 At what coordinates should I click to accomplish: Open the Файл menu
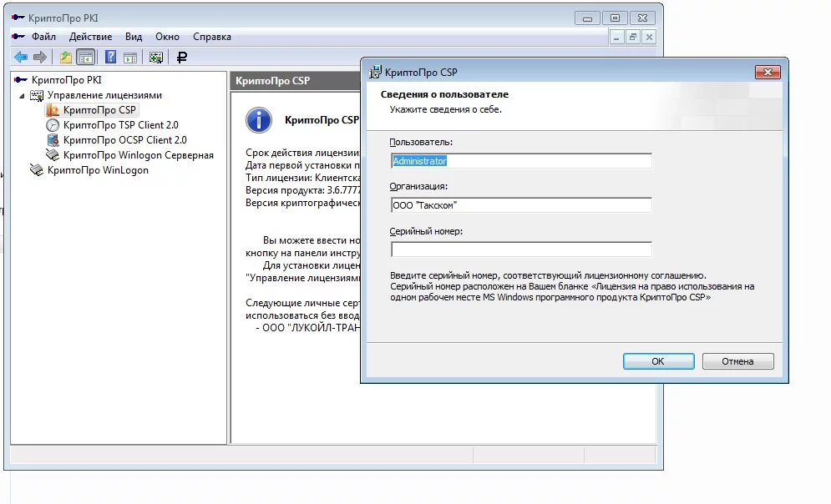(43, 37)
